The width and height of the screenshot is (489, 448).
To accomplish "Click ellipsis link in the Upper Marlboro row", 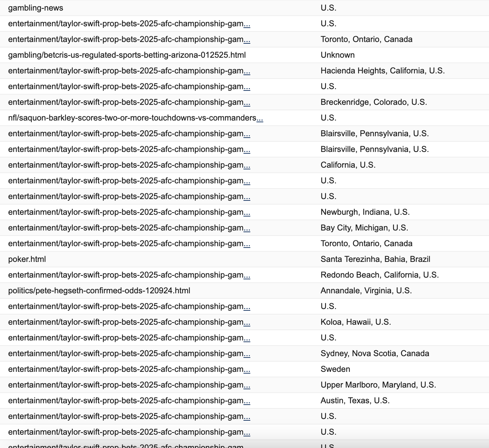I will (x=247, y=386).
